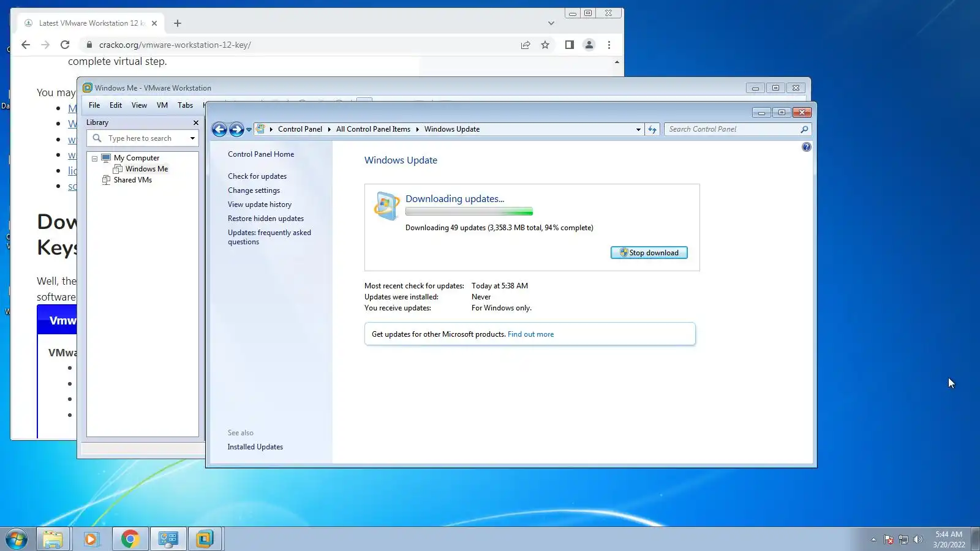The height and width of the screenshot is (551, 980).
Task: Click Chrome's scrollbar up arrow
Action: (x=617, y=62)
